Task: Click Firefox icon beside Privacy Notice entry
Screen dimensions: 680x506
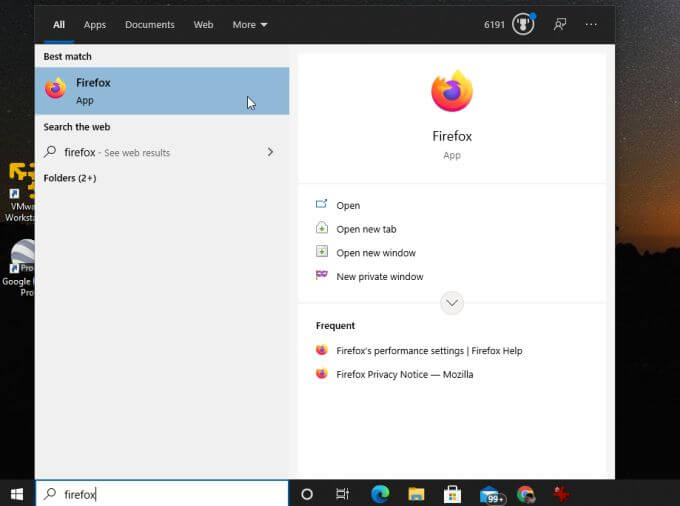Action: (x=321, y=373)
